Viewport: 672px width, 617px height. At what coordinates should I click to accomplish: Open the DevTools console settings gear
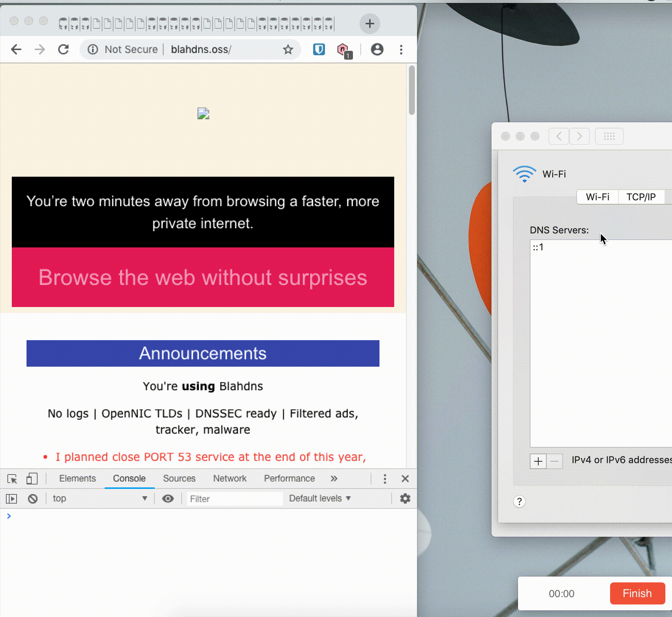point(405,498)
